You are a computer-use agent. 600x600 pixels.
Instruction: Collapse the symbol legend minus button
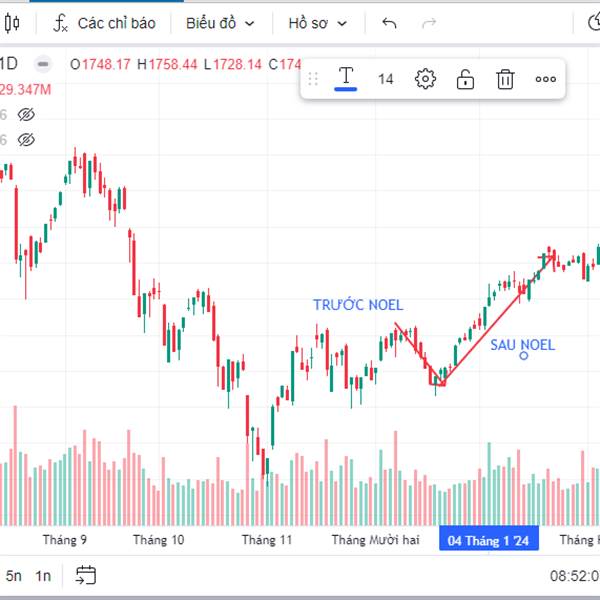(43, 64)
